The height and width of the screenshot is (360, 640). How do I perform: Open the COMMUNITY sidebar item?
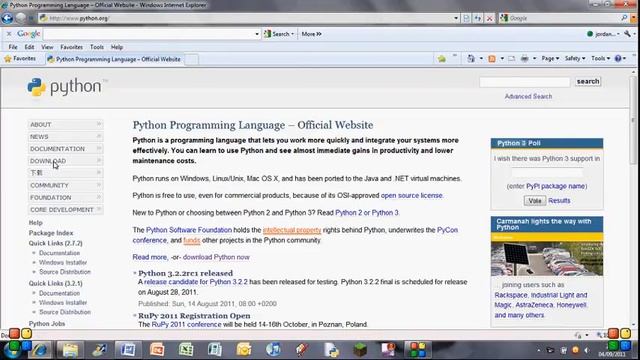click(65, 185)
